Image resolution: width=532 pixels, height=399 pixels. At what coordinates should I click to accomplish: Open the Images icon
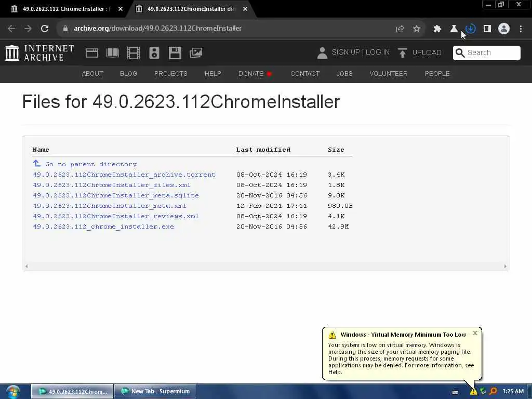point(196,53)
